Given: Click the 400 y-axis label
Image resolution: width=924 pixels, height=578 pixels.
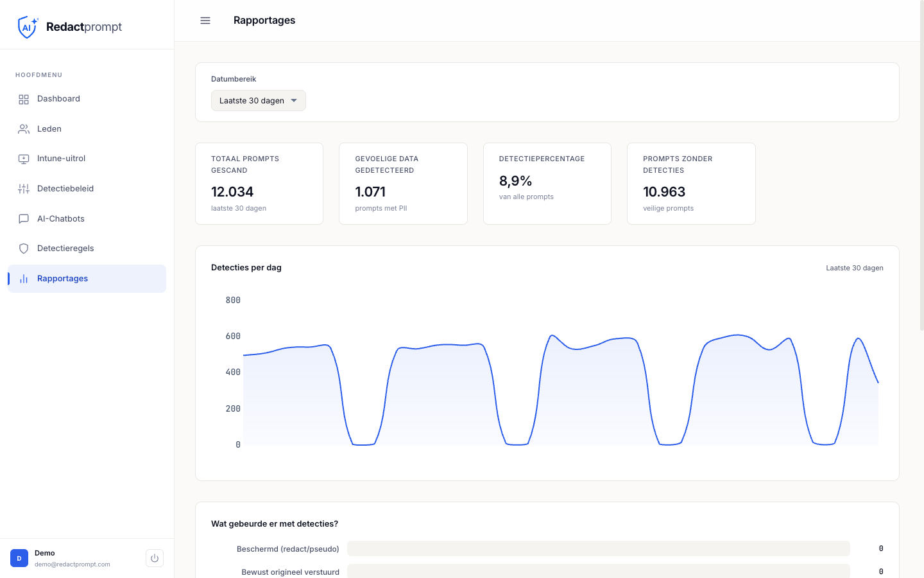Looking at the screenshot, I should tap(233, 372).
